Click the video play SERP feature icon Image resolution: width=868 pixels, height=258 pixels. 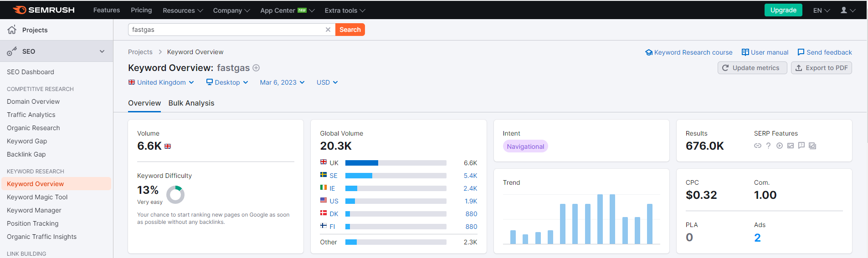[x=780, y=146]
